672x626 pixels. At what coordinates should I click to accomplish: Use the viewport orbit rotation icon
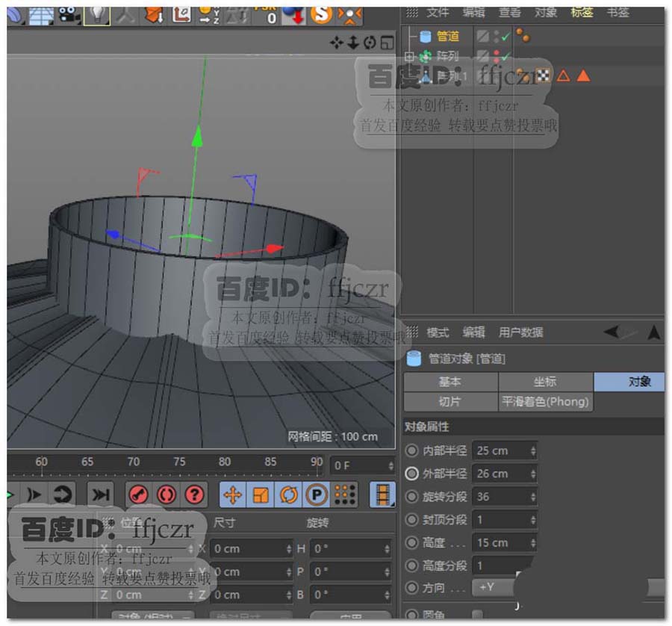[370, 43]
